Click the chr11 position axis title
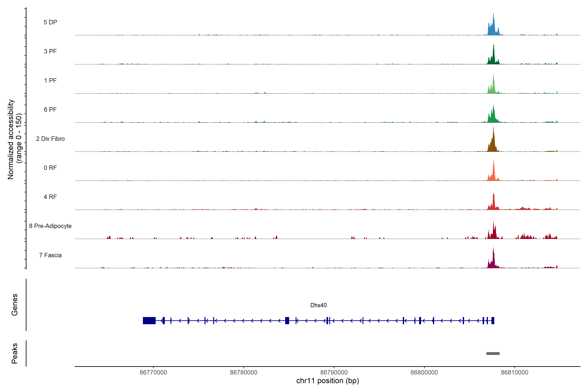 [x=327, y=381]
